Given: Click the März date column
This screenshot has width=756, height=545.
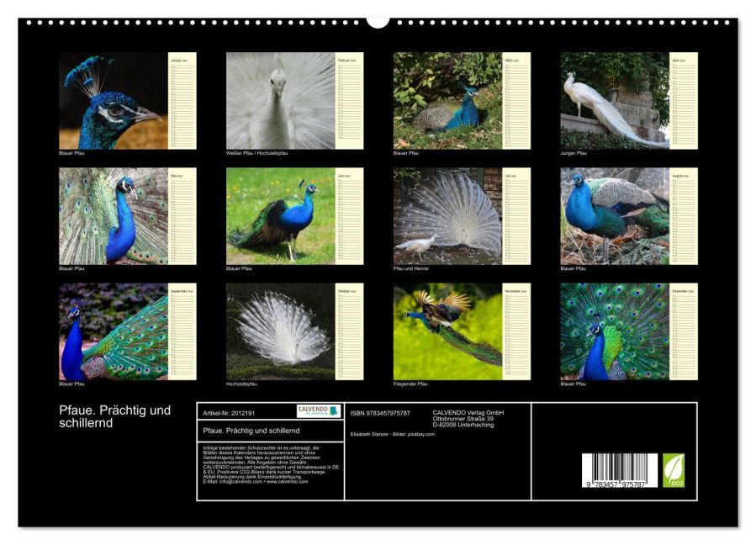Looking at the screenshot, I should pyautogui.click(x=517, y=101).
